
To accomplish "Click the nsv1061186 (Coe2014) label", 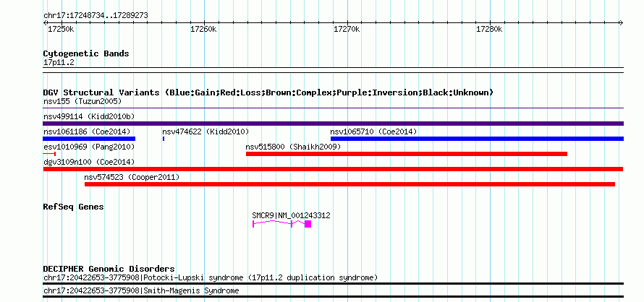I will coord(87,131).
